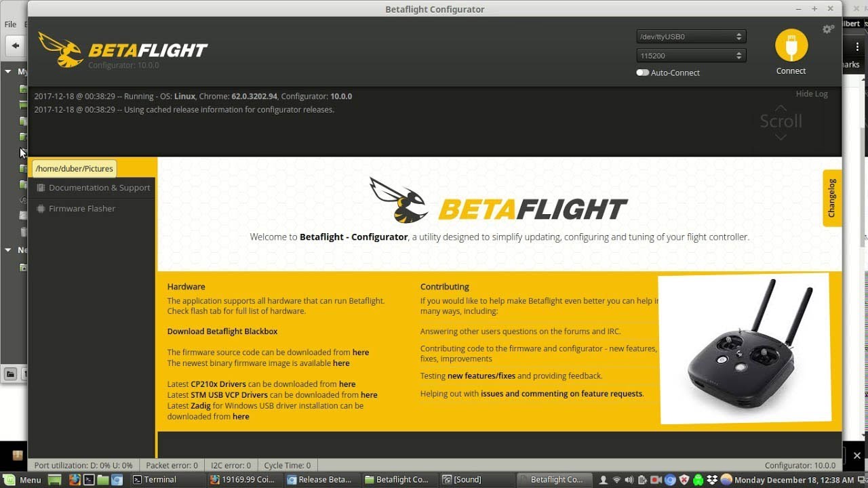Click the date and time clock
This screenshot has height=488, width=868.
click(x=795, y=480)
